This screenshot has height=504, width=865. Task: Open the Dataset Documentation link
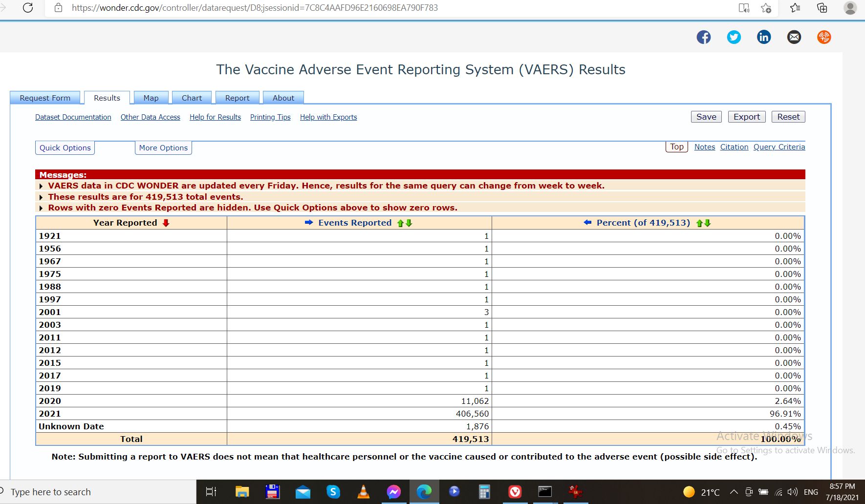[x=73, y=117]
